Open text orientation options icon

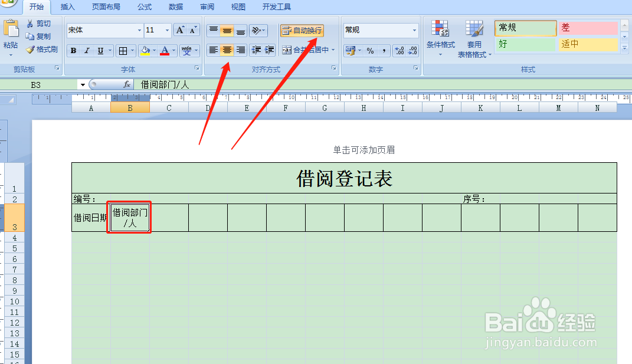pos(257,30)
